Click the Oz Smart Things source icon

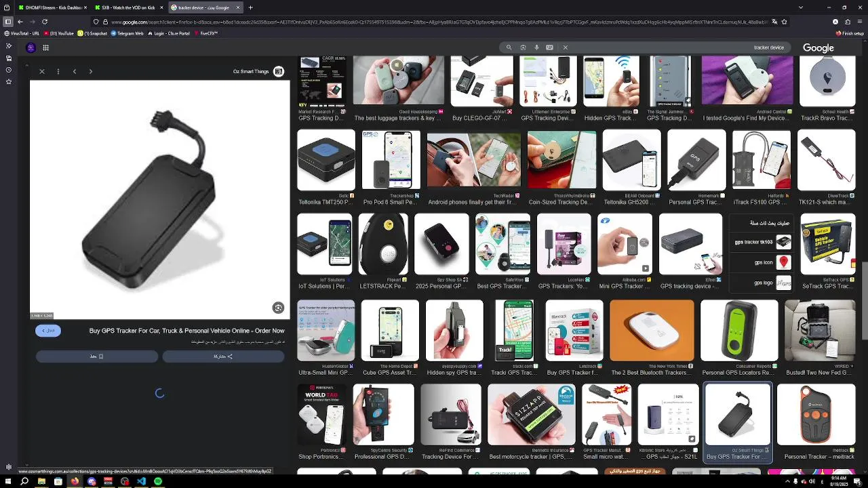pos(279,71)
